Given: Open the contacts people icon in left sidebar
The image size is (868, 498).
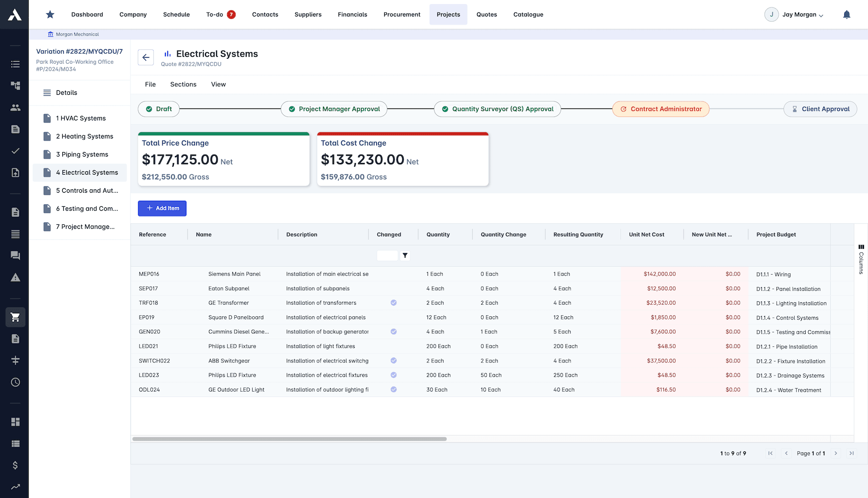Looking at the screenshot, I should point(15,107).
